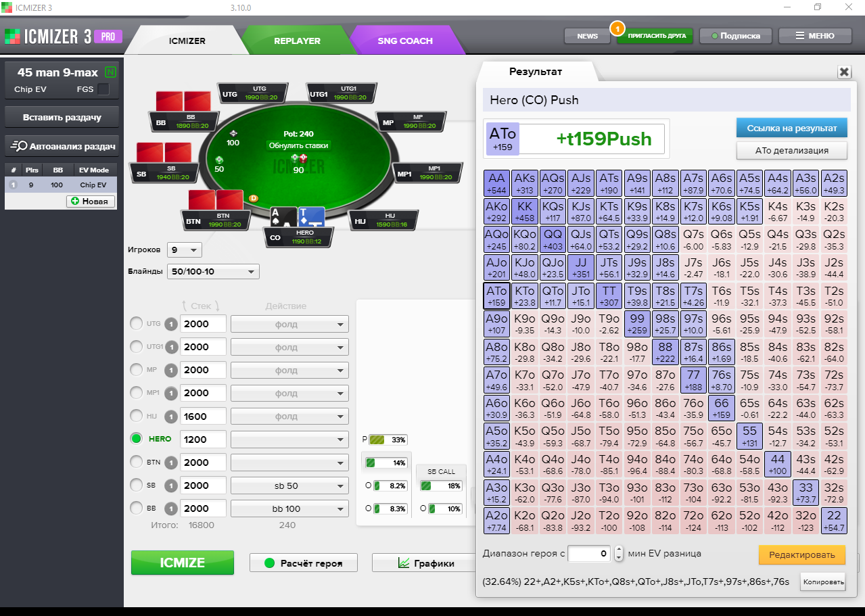Click the Копировать button
Viewport: 865px width, 616px height.
pos(823,582)
